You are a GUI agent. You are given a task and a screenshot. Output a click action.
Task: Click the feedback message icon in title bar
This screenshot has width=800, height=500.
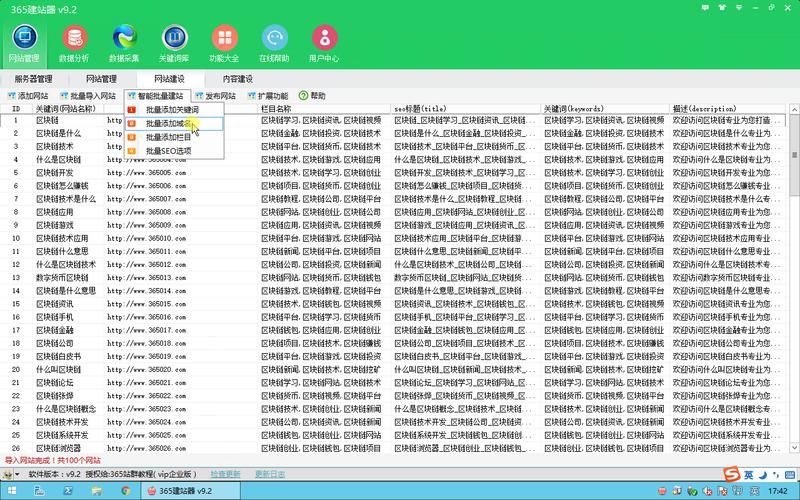(705, 8)
